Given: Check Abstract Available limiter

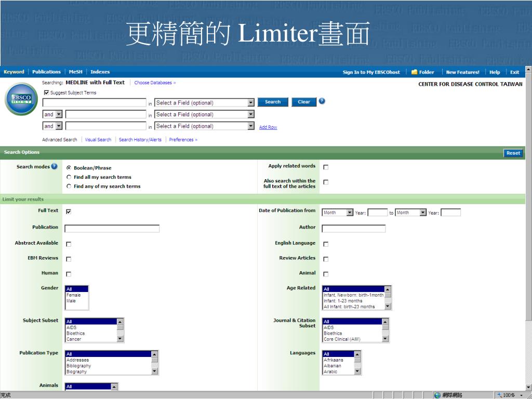Looking at the screenshot, I should point(69,244).
